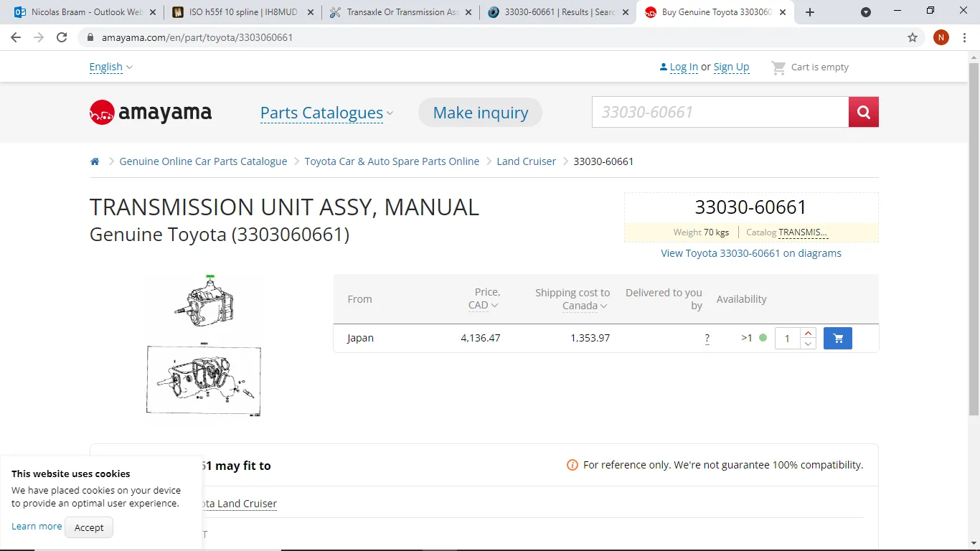This screenshot has height=551, width=980.
Task: Switch to the IH8MUD spline tab
Action: pos(243,12)
